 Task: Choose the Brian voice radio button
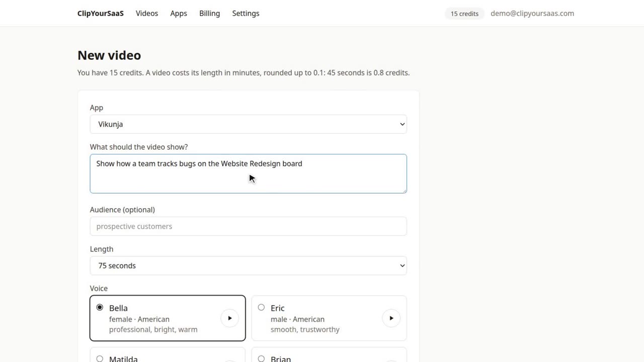261,359
